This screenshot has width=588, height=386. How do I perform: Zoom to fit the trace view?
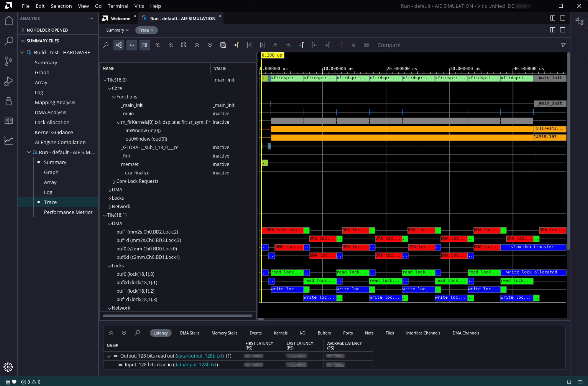184,45
